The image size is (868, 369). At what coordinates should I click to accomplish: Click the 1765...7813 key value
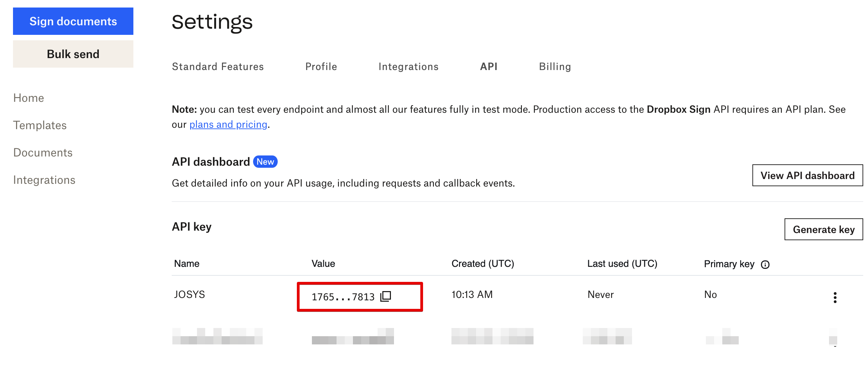pyautogui.click(x=343, y=297)
